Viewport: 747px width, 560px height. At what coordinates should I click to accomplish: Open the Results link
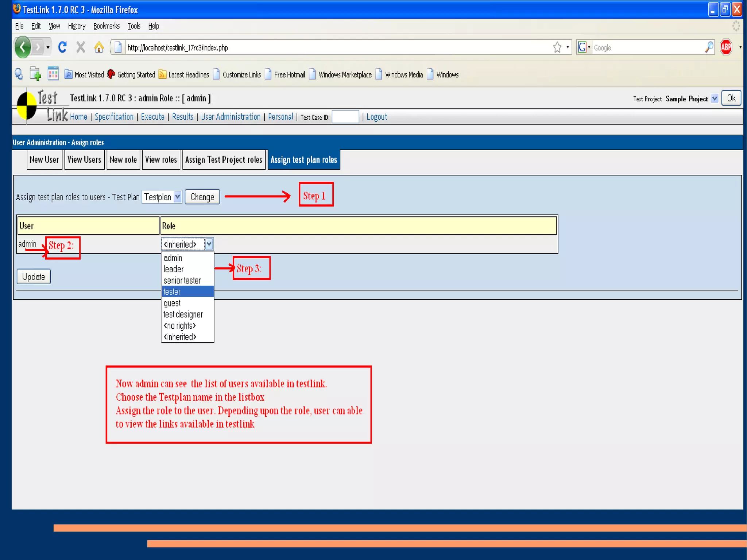coord(183,117)
